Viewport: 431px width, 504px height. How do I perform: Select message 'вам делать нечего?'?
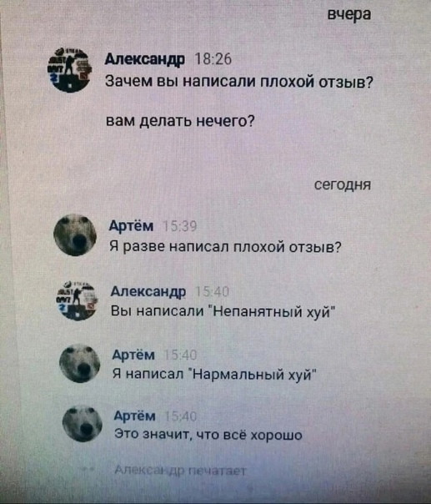180,121
